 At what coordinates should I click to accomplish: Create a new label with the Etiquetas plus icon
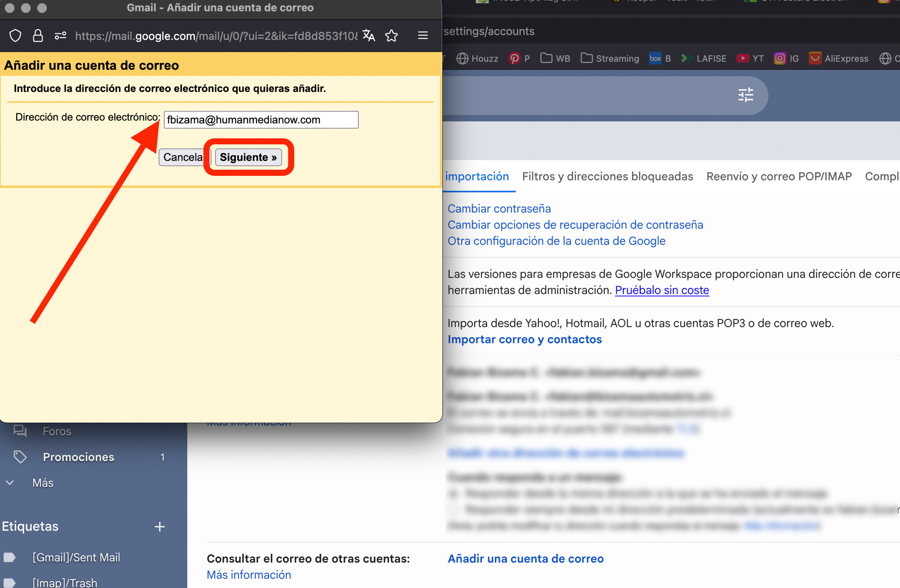160,526
